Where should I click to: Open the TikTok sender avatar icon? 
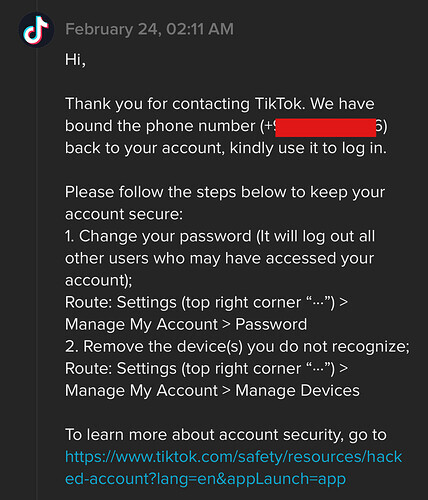click(36, 30)
